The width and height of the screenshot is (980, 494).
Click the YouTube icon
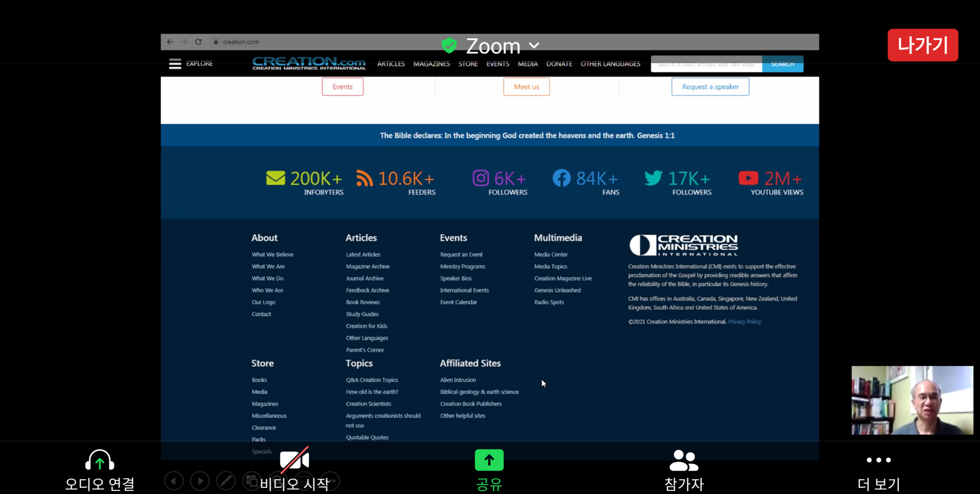[748, 178]
